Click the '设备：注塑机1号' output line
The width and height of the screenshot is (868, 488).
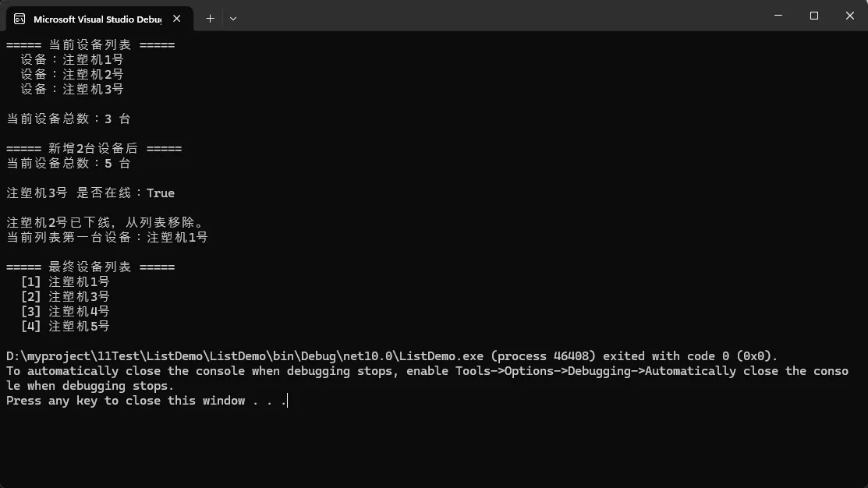point(72,60)
